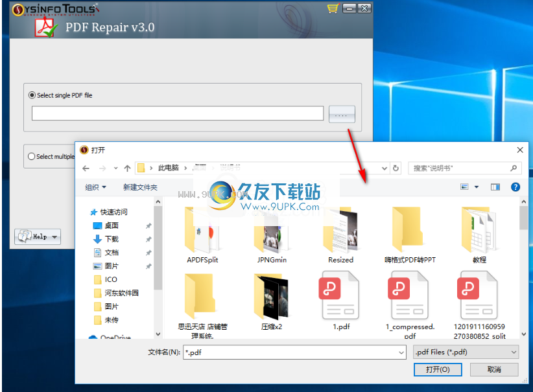Close the 打开 dialog
The image size is (533, 392).
click(520, 150)
